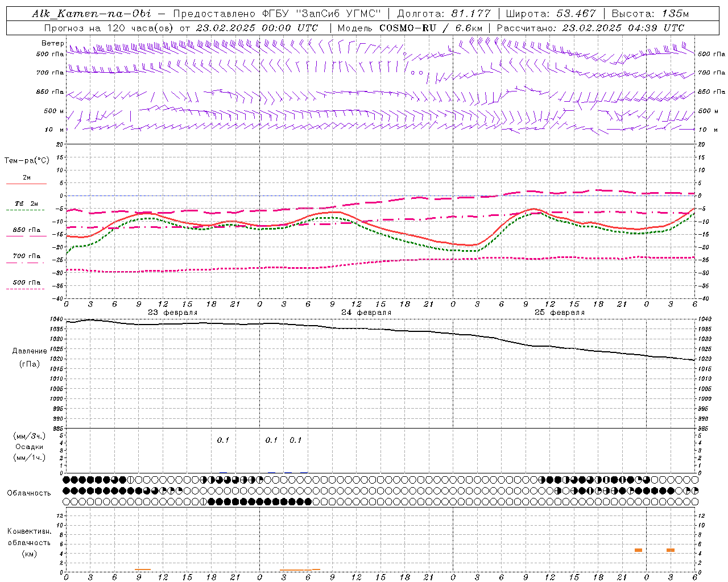Click the Конвективн. panel title
The image size is (728, 582).
coord(29,531)
